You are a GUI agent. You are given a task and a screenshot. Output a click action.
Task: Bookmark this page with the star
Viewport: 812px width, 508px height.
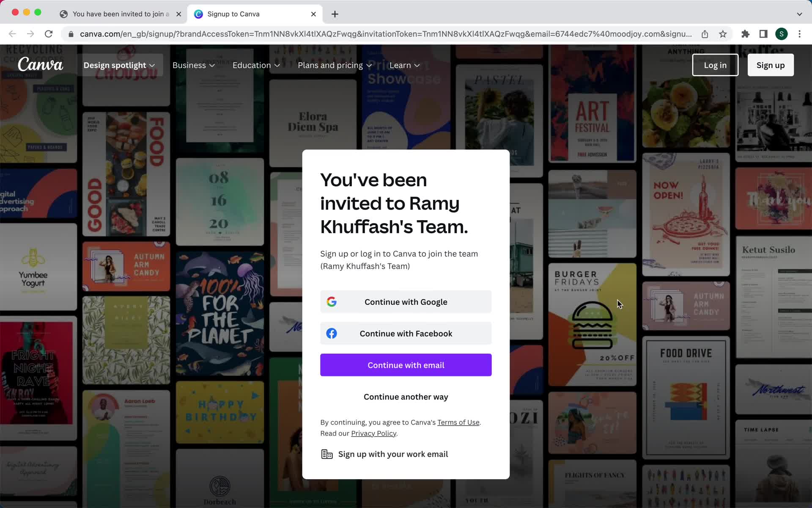723,34
